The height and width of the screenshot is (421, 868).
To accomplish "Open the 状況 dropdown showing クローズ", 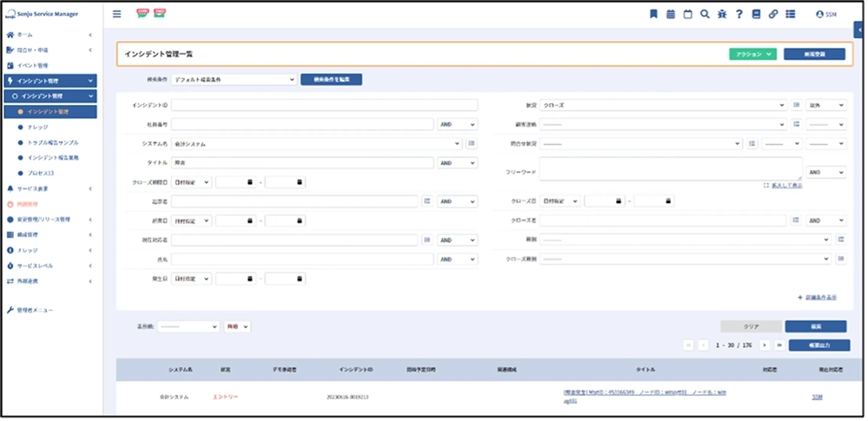I will (x=663, y=105).
